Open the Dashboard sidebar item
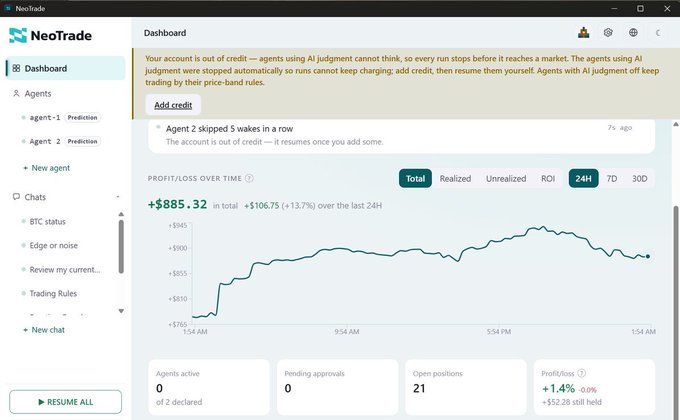Screen dimensions: 680x420 pos(65,68)
